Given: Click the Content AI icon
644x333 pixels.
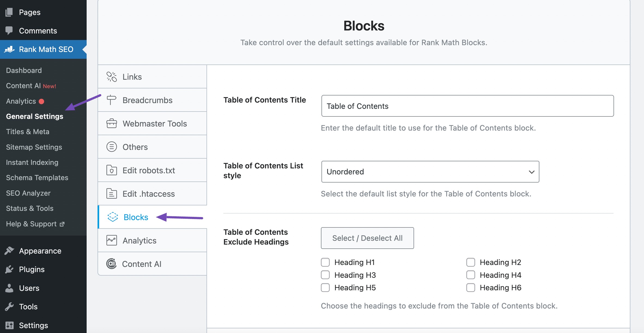Looking at the screenshot, I should [x=111, y=264].
